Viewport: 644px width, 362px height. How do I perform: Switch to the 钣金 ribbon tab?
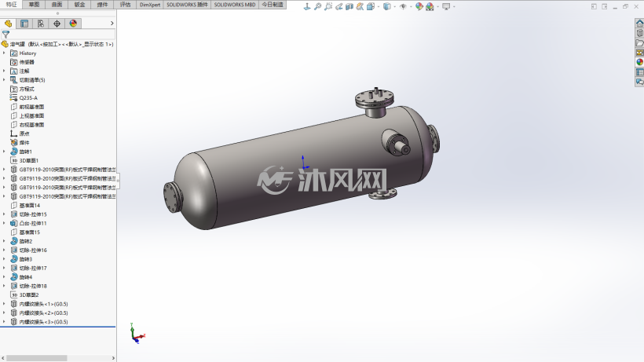coord(79,5)
